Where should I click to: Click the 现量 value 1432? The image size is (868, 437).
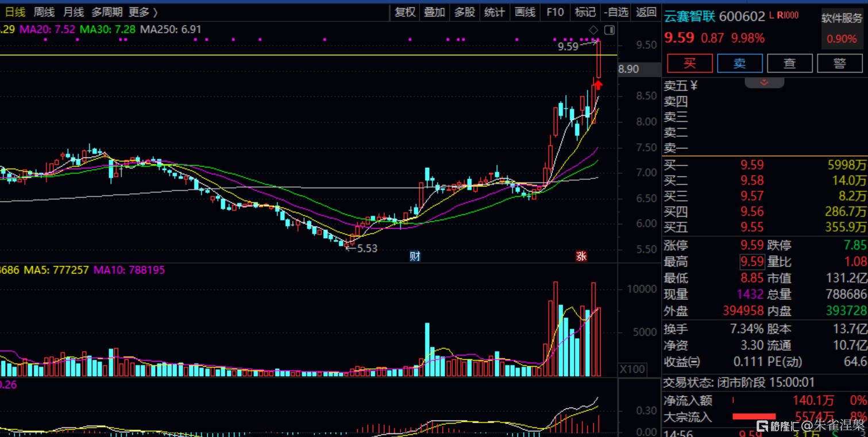[750, 294]
